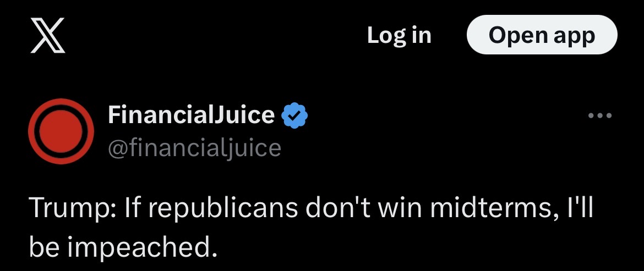Launch the app with Open app
This screenshot has width=644, height=271.
click(542, 35)
